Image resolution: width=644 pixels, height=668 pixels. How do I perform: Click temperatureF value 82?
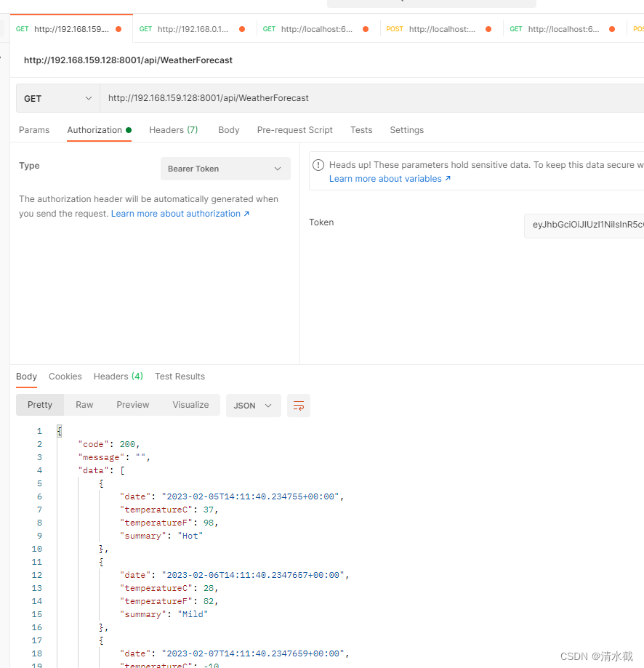click(209, 601)
